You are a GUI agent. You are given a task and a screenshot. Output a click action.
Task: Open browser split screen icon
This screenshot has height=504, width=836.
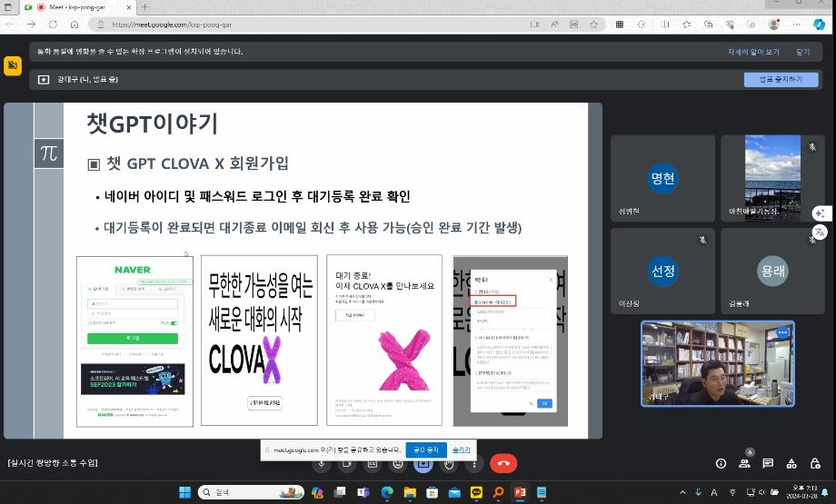pos(665,25)
